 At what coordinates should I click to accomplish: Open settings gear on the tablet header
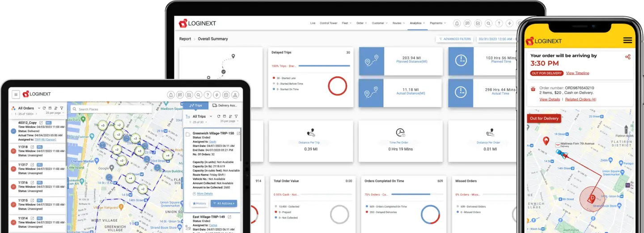[226, 95]
